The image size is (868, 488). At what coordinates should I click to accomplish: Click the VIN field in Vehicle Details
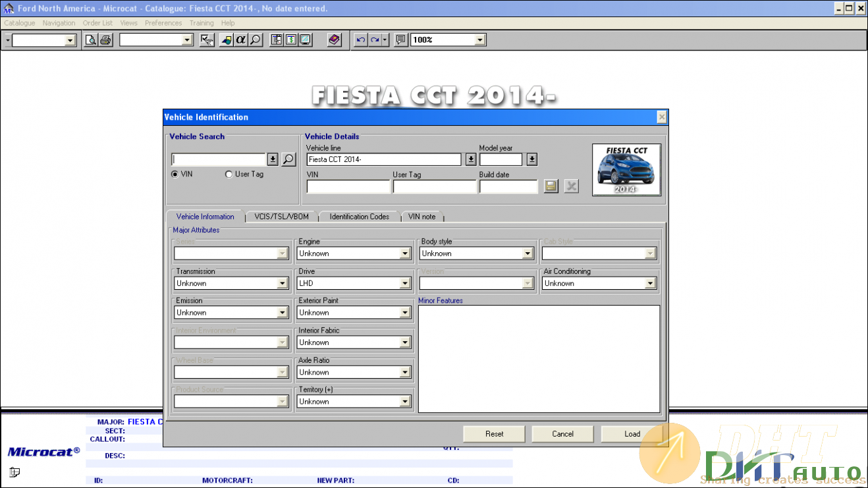pos(348,186)
